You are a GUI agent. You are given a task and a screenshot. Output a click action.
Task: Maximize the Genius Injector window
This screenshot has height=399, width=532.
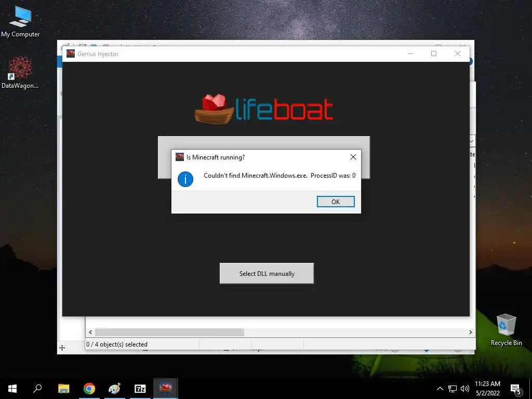tap(434, 54)
